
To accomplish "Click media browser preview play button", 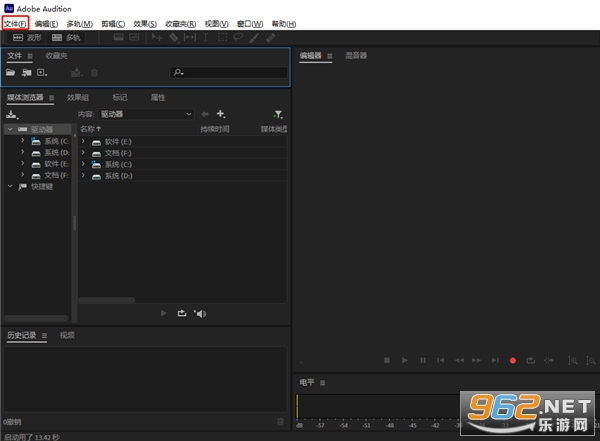I will [x=163, y=313].
